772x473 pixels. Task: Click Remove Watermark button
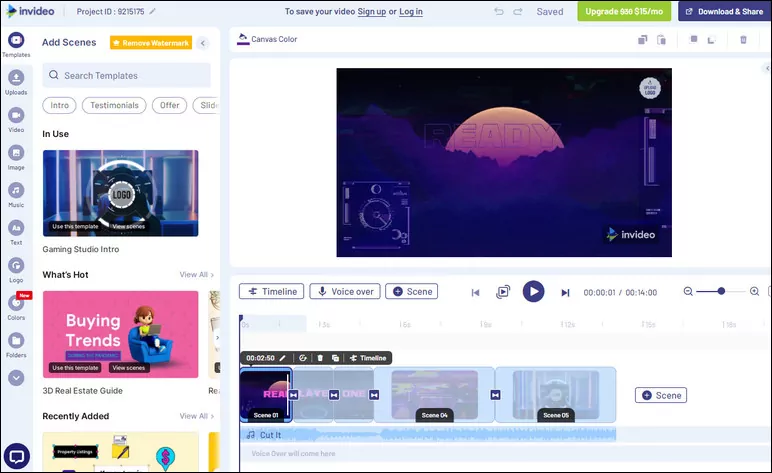tap(151, 43)
